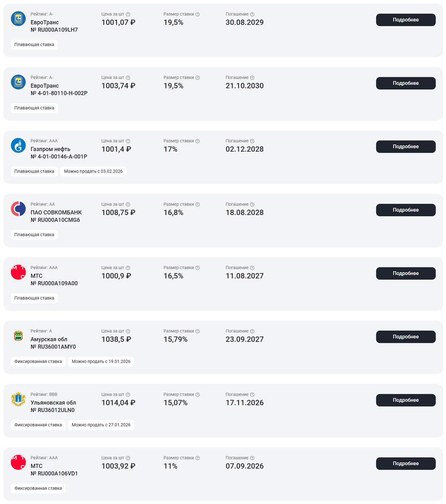Click help icon beside Ульяновская обл's 'Размер ставки'
446x504 pixels.
click(198, 395)
